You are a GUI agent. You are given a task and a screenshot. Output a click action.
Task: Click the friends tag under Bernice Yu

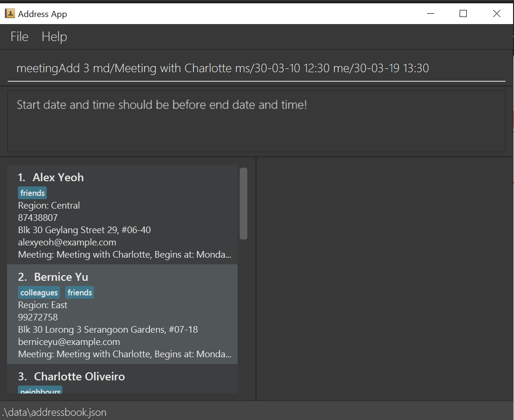(80, 292)
